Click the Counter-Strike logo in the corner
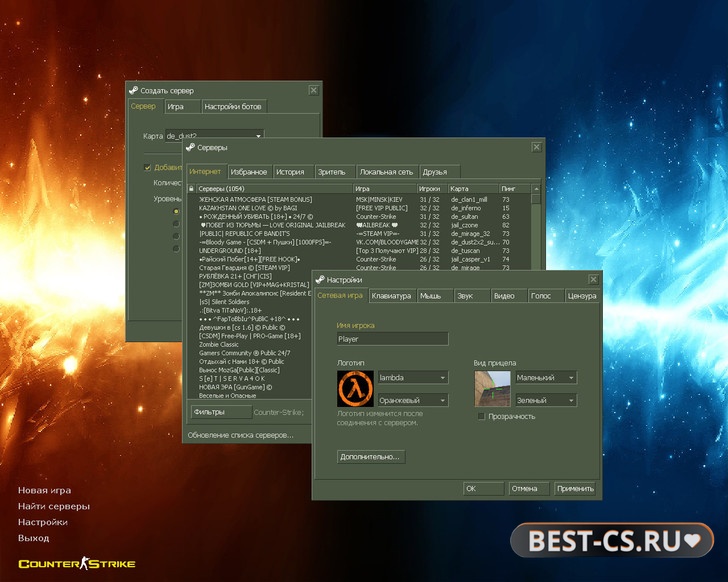The height and width of the screenshot is (582, 728). tap(77, 563)
